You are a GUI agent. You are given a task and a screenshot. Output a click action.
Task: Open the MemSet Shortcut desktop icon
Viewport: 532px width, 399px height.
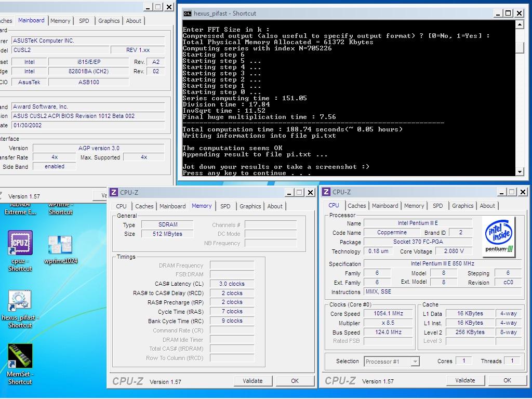pos(20,364)
